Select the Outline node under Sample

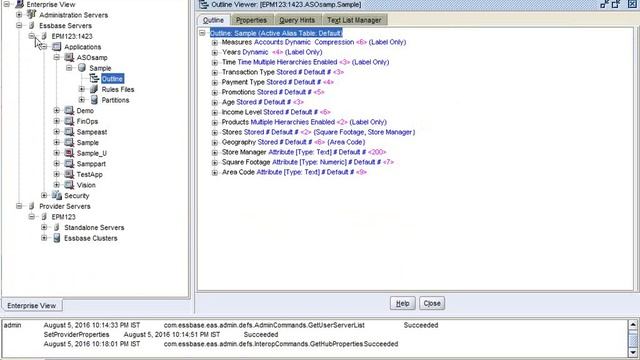112,79
